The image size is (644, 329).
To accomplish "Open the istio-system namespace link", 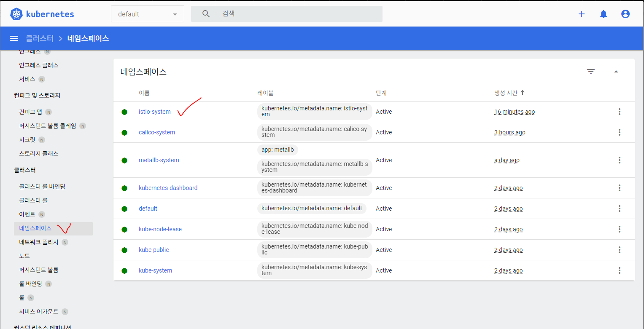I will coord(155,112).
